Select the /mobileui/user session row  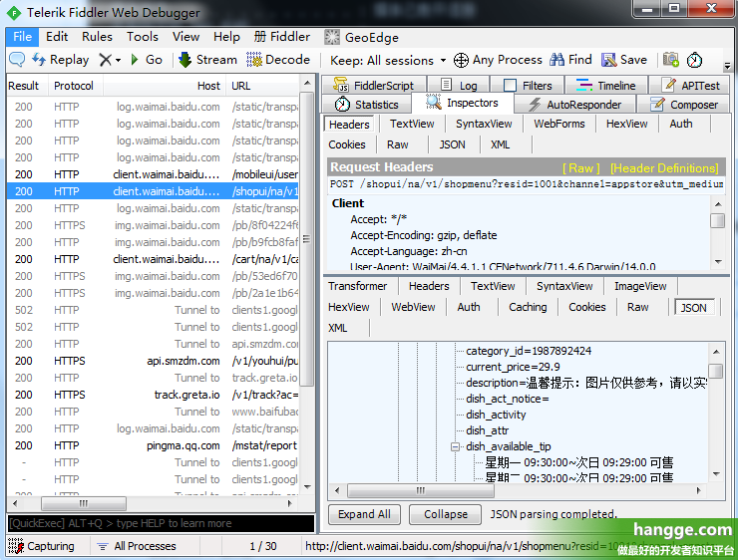pos(155,174)
